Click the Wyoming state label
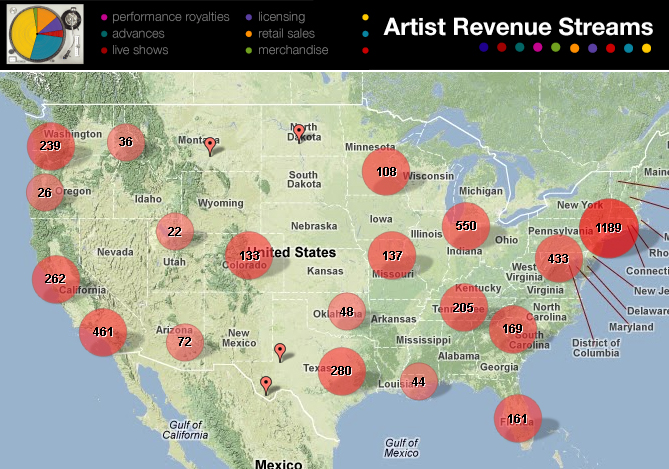The height and width of the screenshot is (469, 669). click(x=221, y=203)
